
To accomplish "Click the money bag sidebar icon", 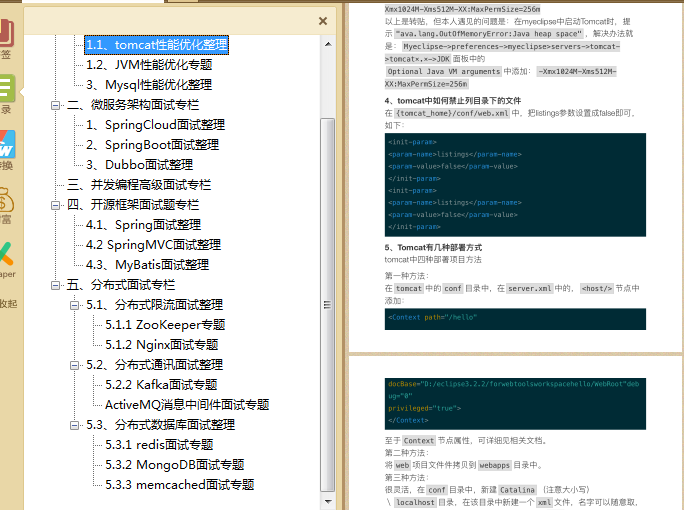I will (7, 200).
